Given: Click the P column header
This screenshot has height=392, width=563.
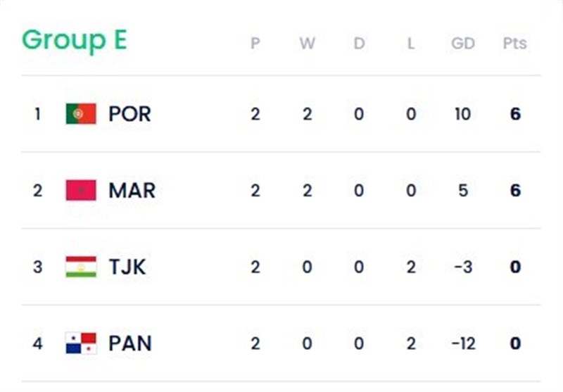Looking at the screenshot, I should point(255,44).
